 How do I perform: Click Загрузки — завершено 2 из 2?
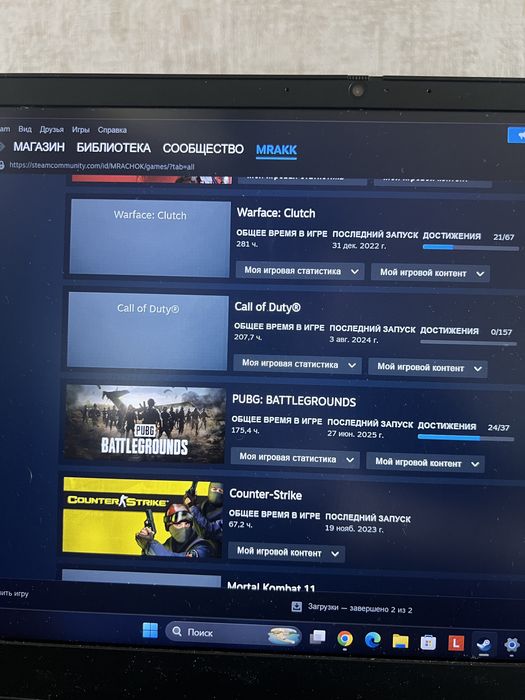click(x=360, y=608)
